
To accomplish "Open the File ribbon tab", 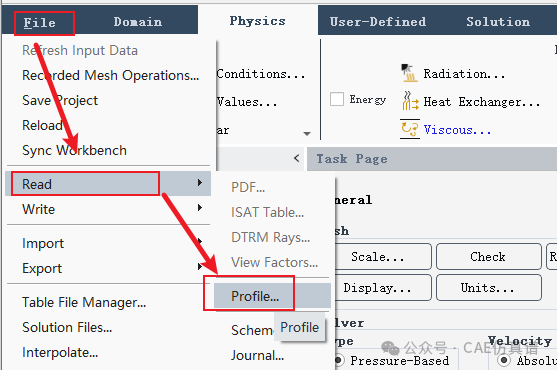I will [40, 23].
